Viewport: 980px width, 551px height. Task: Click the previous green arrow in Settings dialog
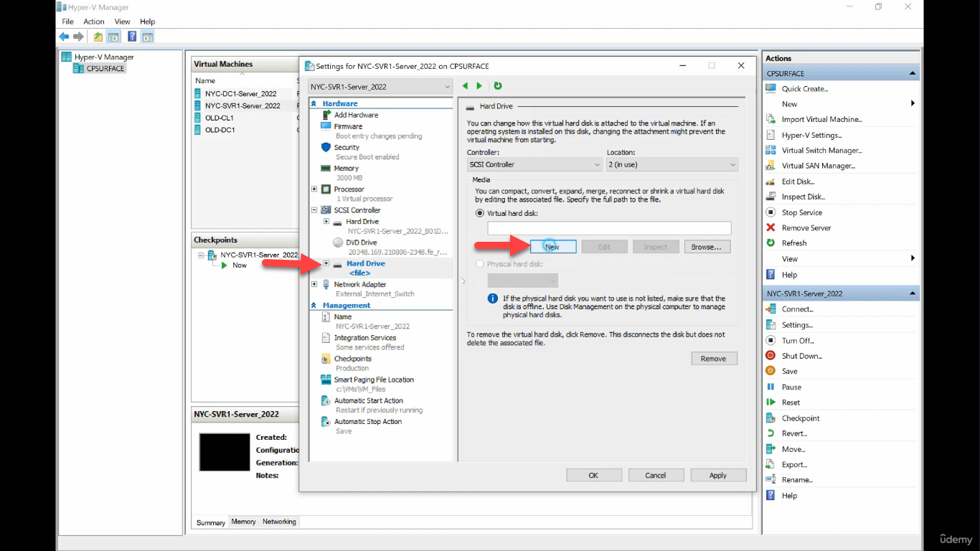coord(465,86)
